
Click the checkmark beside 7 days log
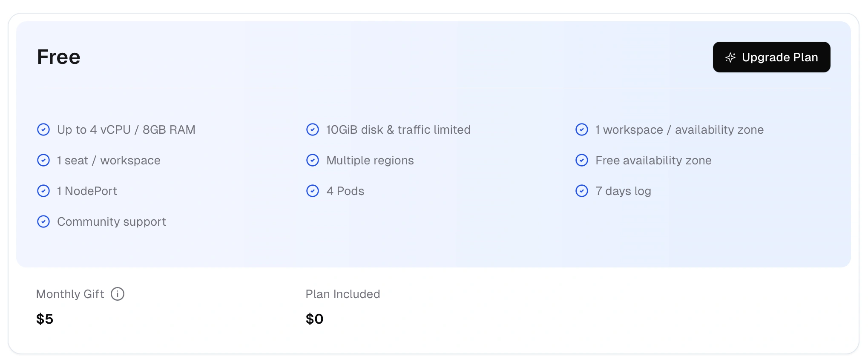(x=582, y=191)
